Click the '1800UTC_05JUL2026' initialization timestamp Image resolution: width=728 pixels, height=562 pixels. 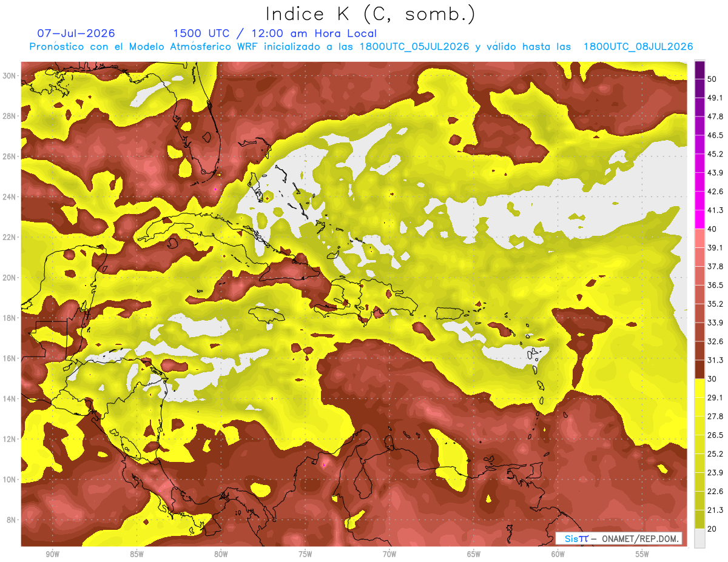414,47
